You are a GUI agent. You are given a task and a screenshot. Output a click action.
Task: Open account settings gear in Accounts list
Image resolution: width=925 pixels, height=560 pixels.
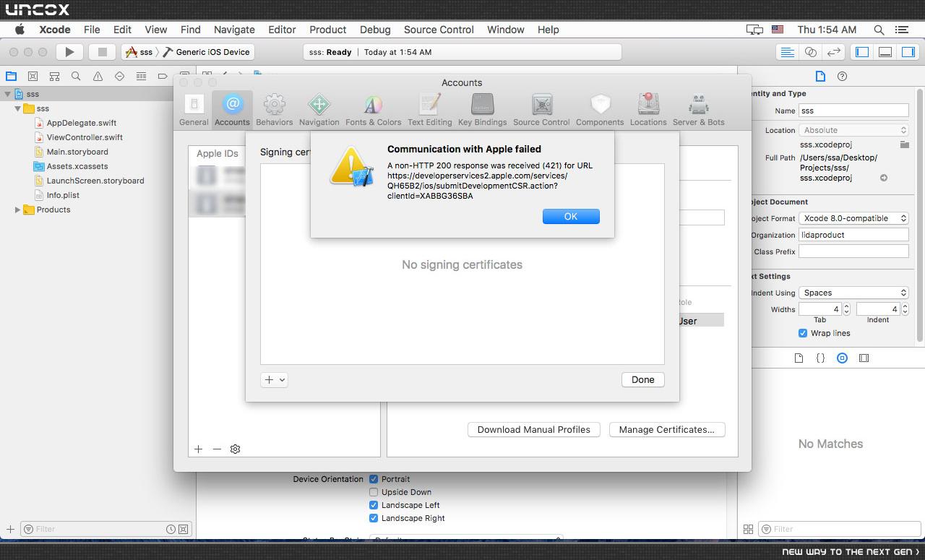tap(235, 449)
